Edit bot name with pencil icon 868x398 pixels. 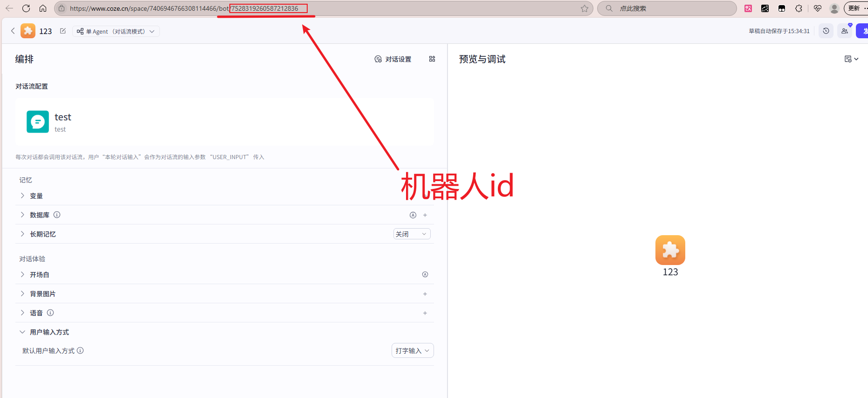(x=63, y=31)
